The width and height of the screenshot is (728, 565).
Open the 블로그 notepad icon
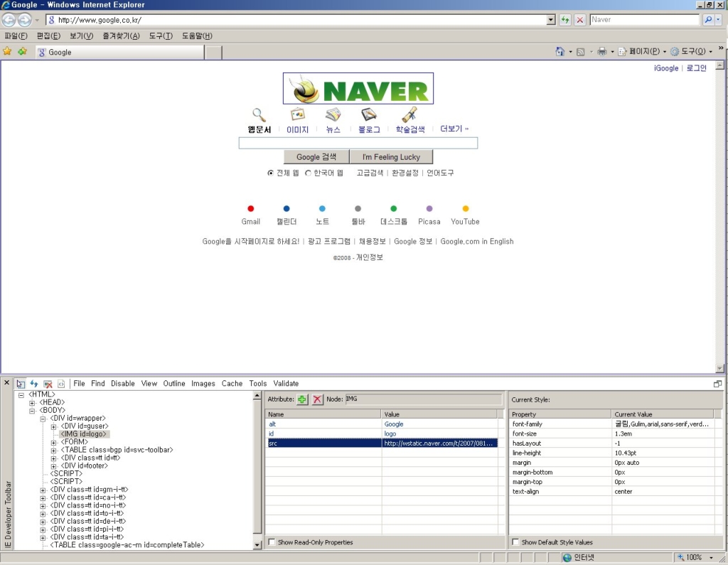369,114
